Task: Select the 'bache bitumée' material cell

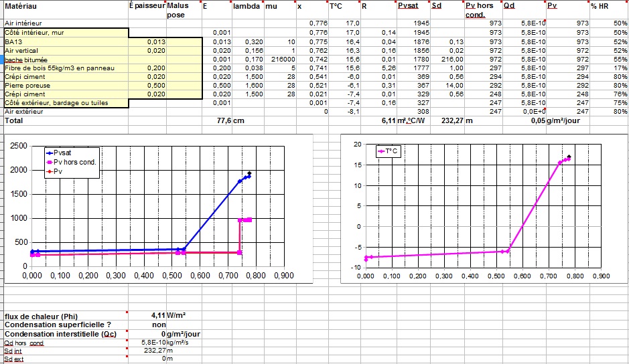Action: (x=66, y=60)
